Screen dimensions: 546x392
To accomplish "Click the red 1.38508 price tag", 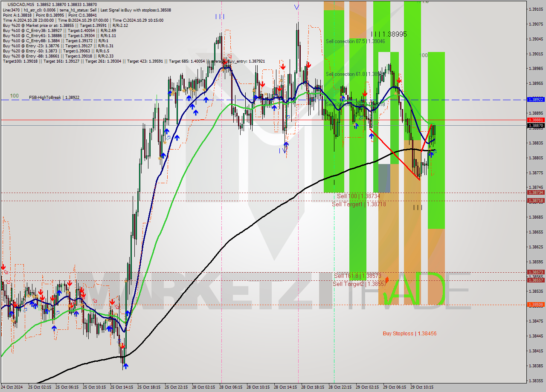I will point(536,304).
